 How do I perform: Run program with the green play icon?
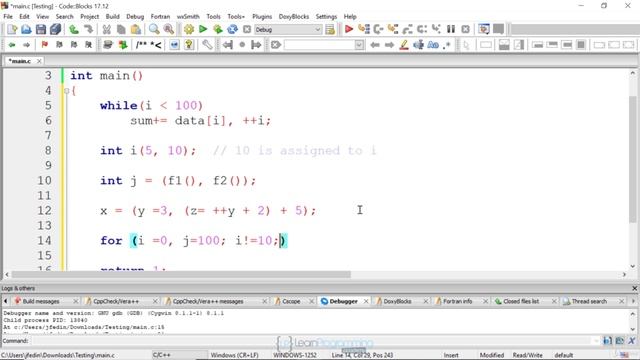coord(203,29)
